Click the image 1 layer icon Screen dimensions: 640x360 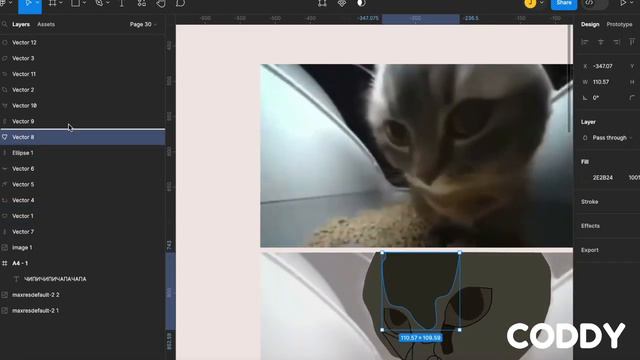pyautogui.click(x=5, y=248)
